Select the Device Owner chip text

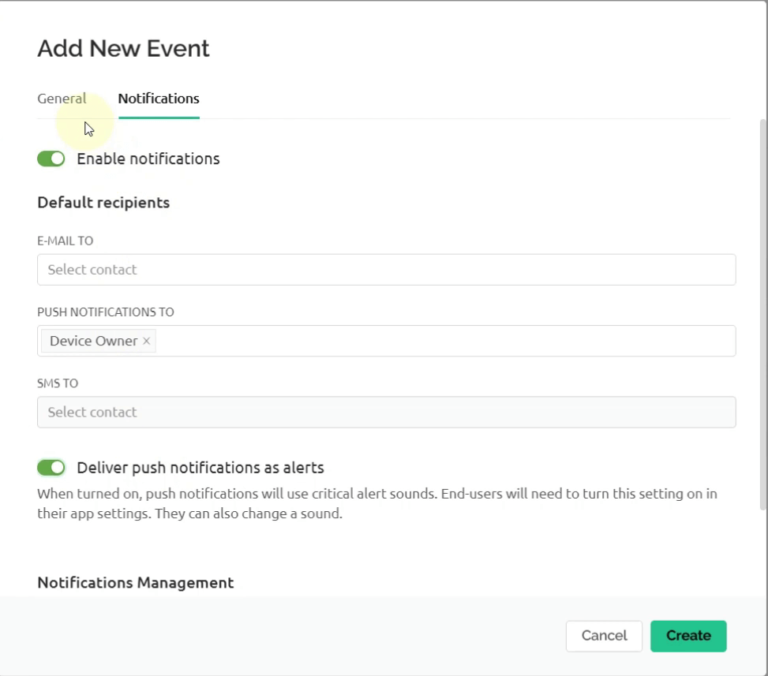[93, 341]
